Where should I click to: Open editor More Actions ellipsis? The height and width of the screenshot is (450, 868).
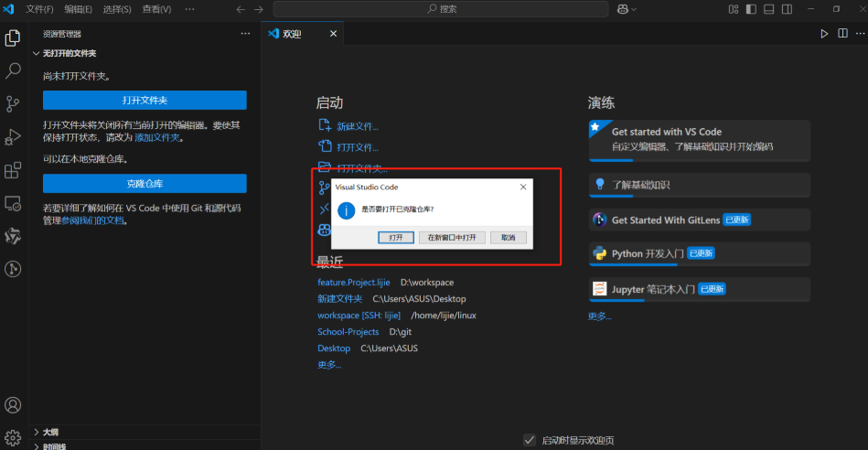pos(861,34)
